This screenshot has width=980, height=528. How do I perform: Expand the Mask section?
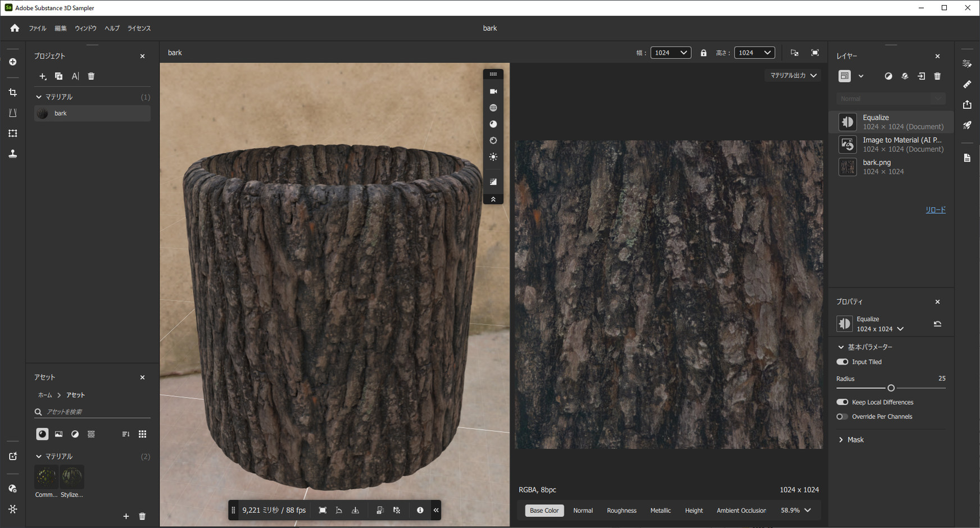841,440
